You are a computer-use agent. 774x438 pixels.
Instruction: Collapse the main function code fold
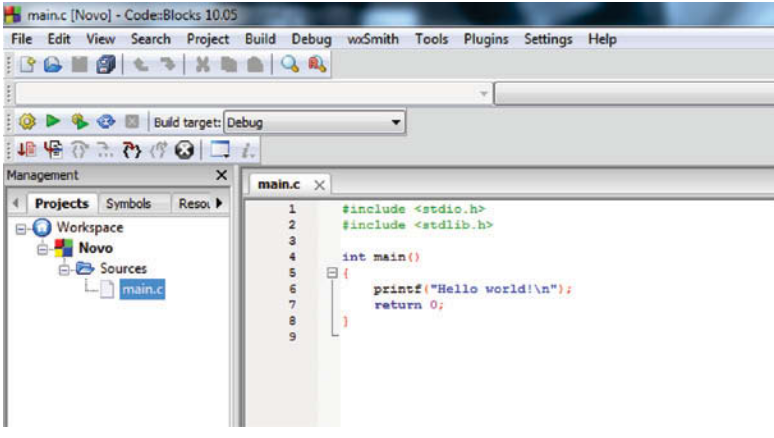click(x=331, y=273)
